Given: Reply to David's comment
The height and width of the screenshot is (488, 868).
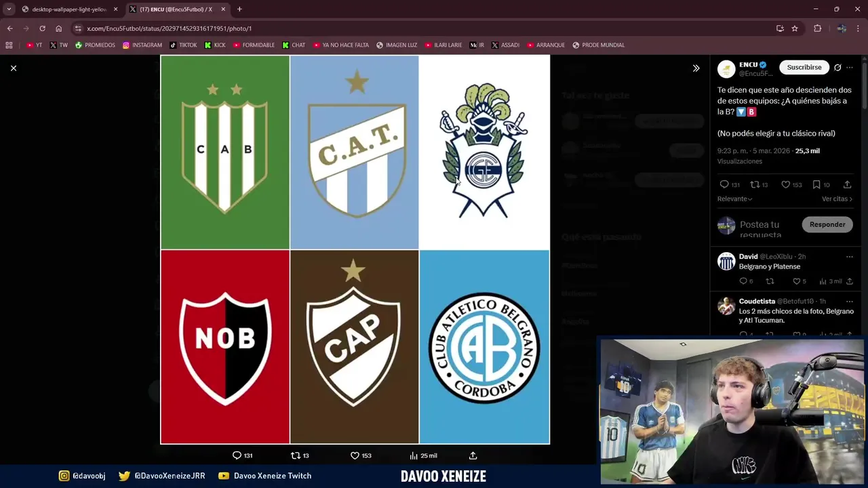Looking at the screenshot, I should 743,281.
